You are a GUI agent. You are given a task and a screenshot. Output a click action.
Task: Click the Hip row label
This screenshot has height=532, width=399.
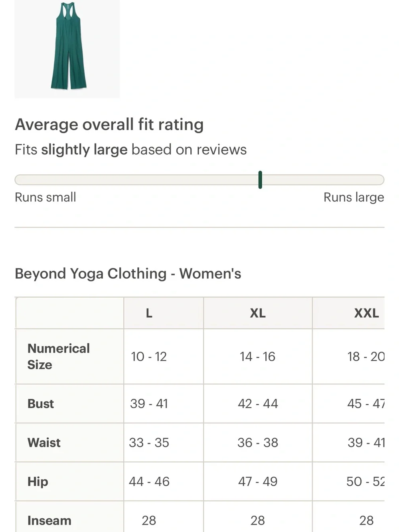38,482
